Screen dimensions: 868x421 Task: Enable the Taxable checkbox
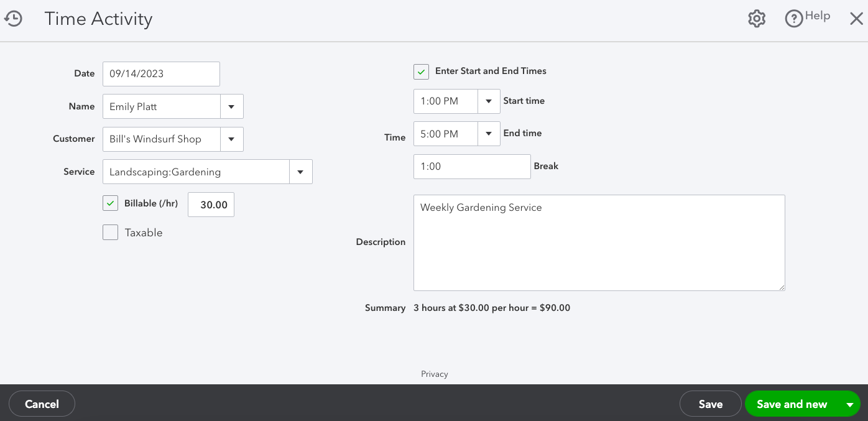click(x=111, y=233)
